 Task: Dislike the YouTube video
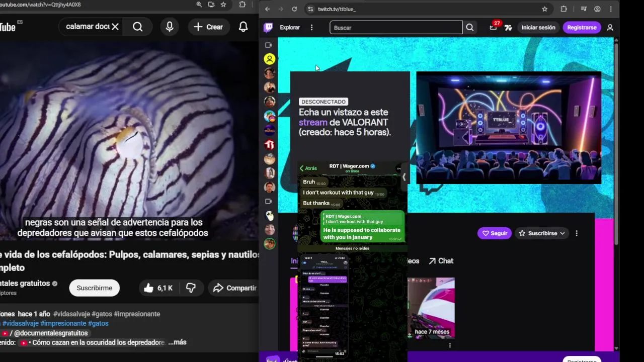[x=191, y=288]
